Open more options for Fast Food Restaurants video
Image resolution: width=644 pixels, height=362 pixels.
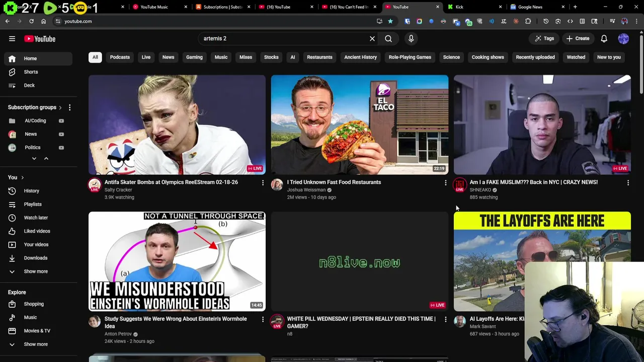445,183
